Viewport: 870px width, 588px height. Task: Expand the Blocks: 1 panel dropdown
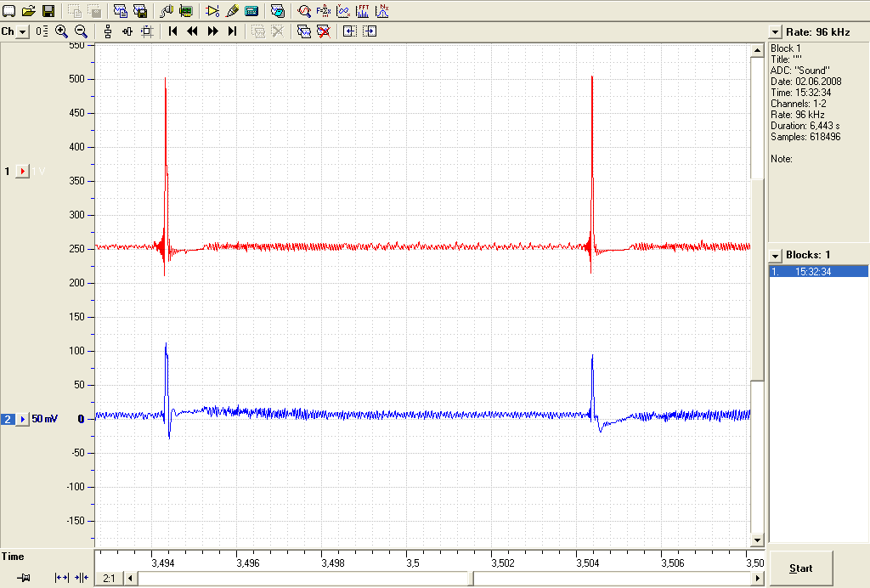[x=775, y=255]
